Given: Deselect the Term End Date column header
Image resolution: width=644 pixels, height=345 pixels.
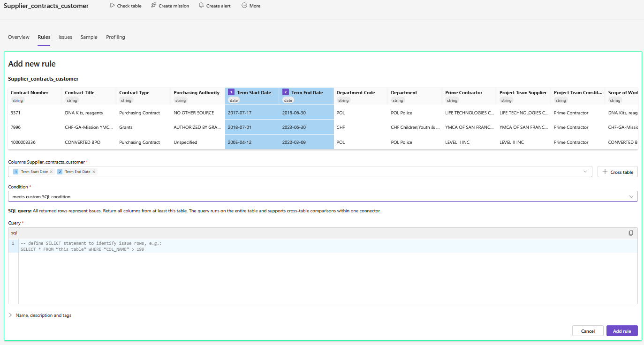Looking at the screenshot, I should (x=307, y=93).
